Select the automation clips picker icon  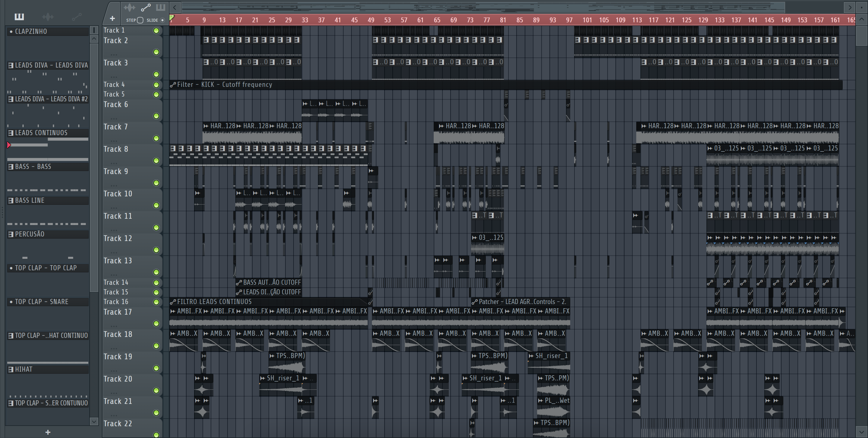[x=77, y=16]
